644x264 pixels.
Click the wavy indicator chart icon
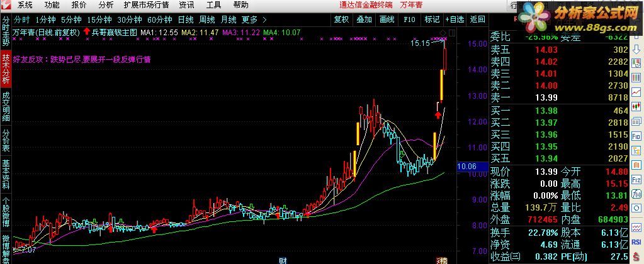636,227
